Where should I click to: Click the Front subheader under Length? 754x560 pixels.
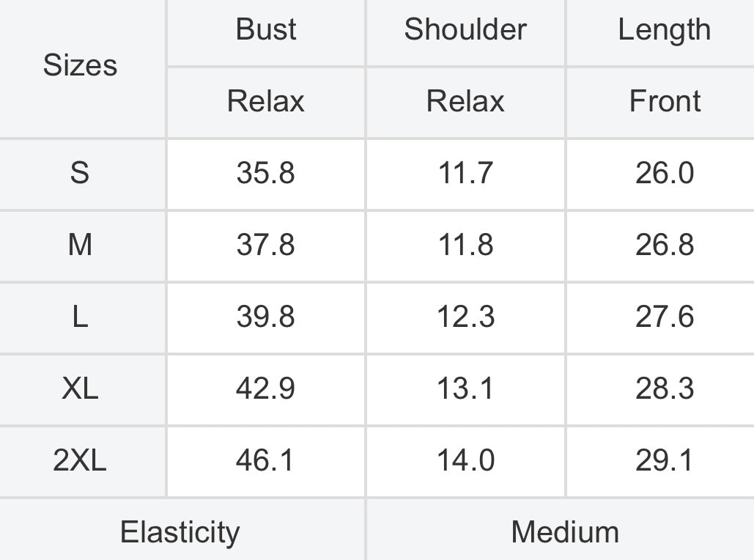(x=664, y=101)
